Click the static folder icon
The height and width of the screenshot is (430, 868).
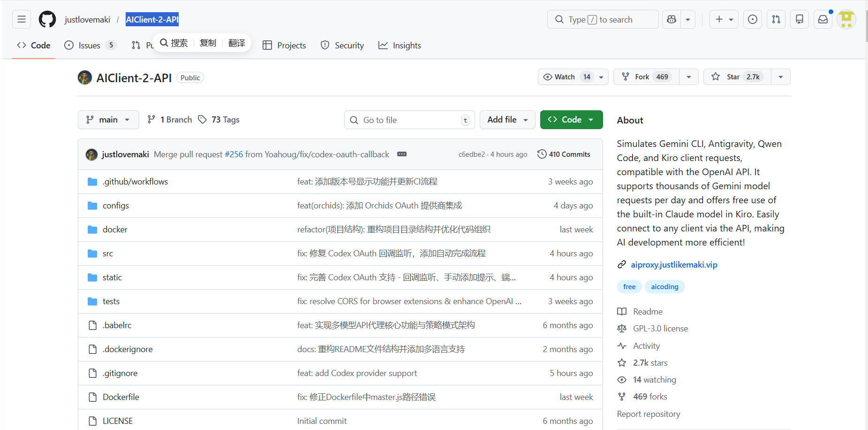point(92,277)
